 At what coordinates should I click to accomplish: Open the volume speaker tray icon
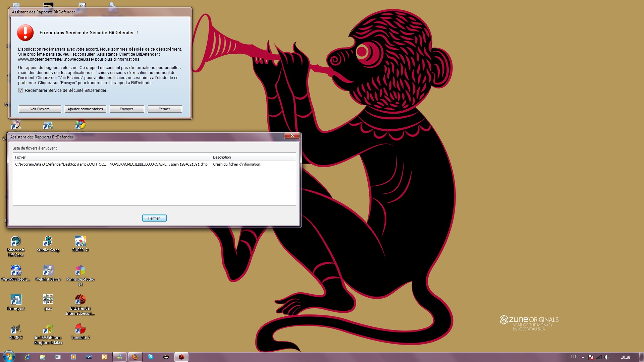pyautogui.click(x=607, y=357)
